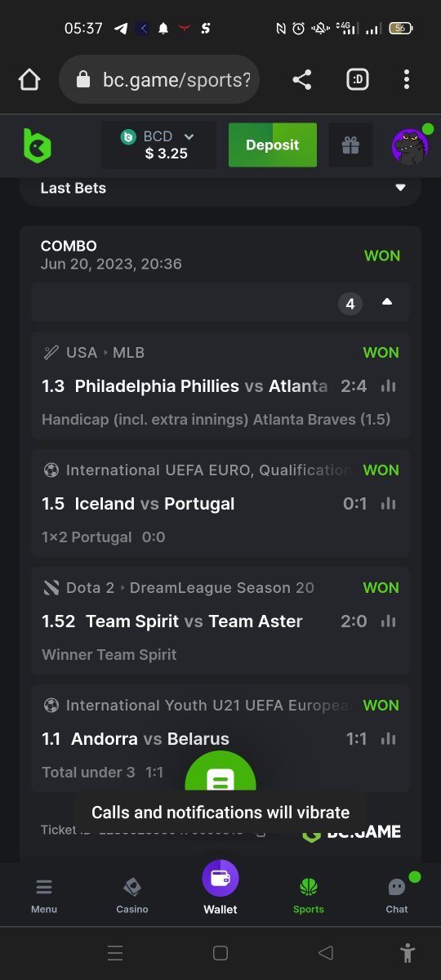Collapse the combo selections list arrow
The height and width of the screenshot is (980, 441).
(387, 302)
